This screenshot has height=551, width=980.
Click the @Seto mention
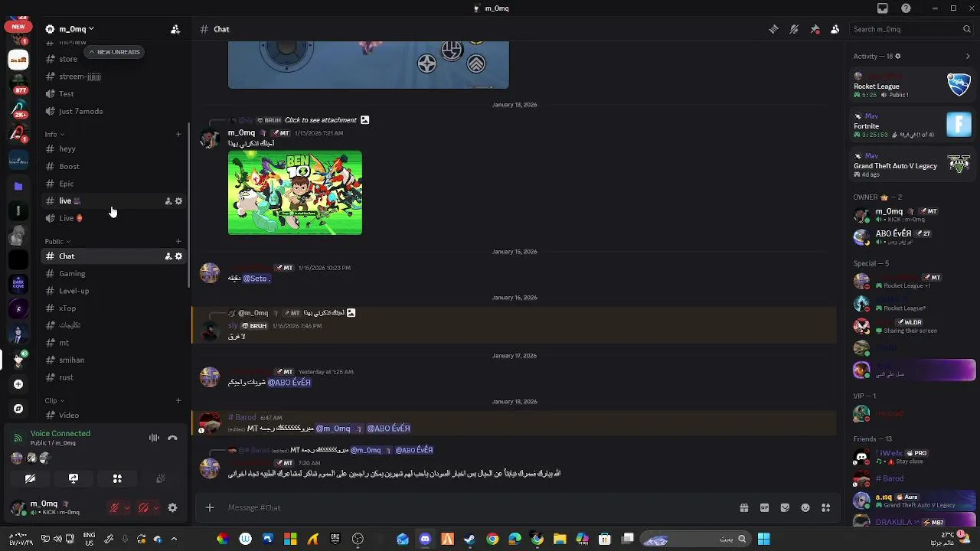(256, 279)
